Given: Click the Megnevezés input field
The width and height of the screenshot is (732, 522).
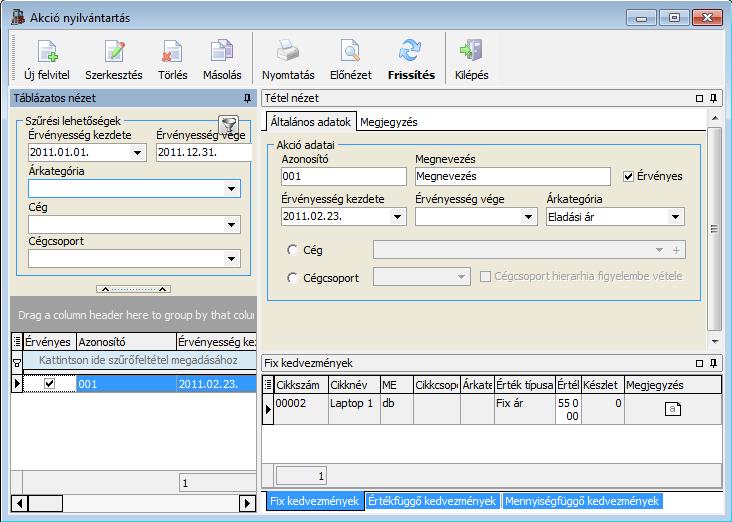Looking at the screenshot, I should [x=513, y=176].
